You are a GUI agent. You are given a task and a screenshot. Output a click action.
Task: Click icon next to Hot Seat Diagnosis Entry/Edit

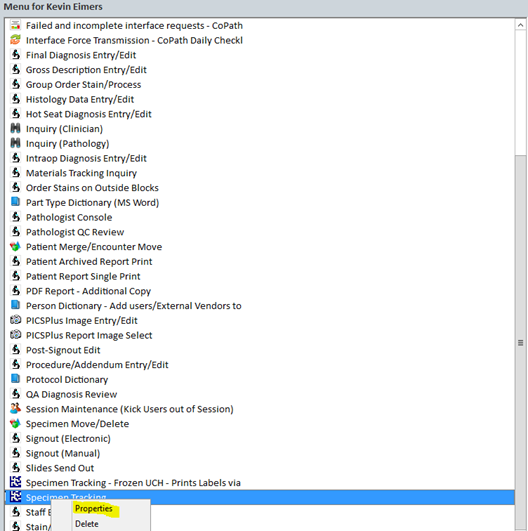coord(15,114)
